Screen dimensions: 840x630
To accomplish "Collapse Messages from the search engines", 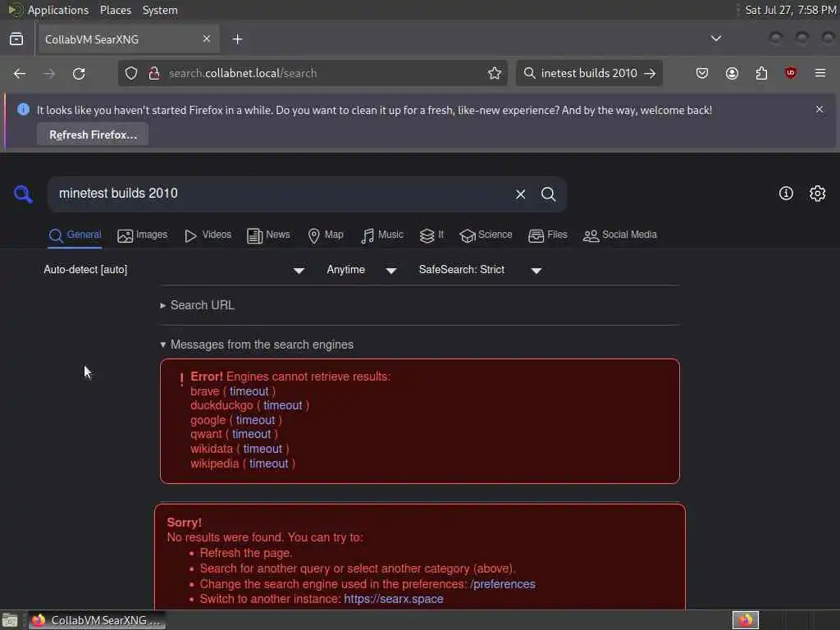I will coord(257,345).
